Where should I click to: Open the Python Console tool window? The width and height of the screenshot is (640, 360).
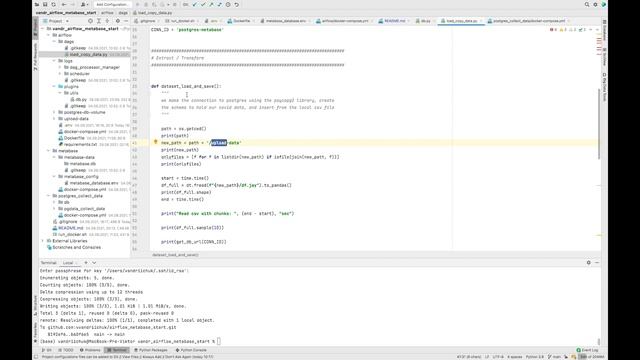(x=191, y=350)
